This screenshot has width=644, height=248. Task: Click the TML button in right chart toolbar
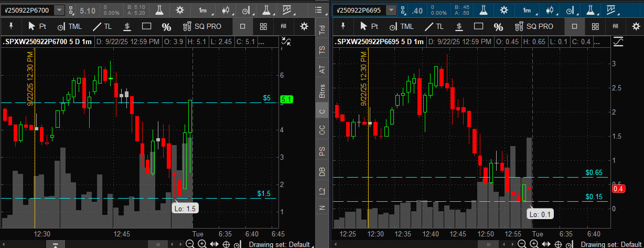click(x=401, y=26)
